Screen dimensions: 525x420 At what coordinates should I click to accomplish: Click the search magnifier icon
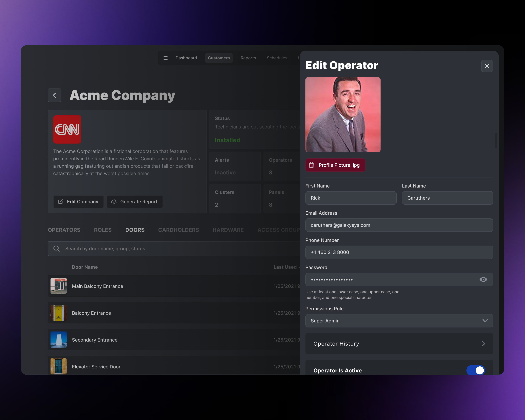click(56, 249)
